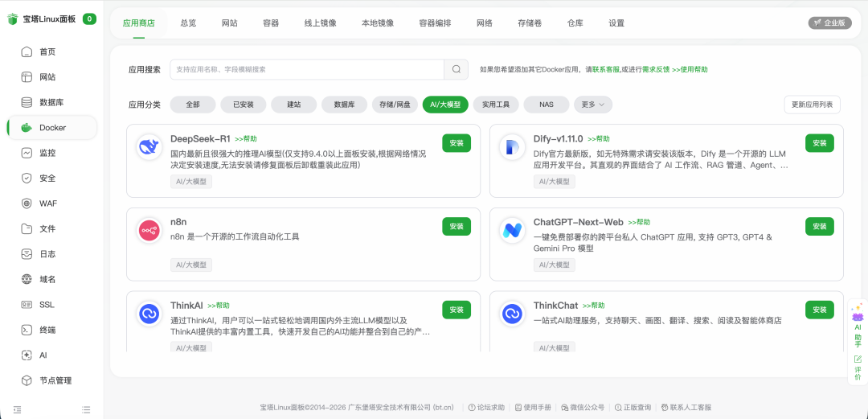Open the 线上镜像 tab
The height and width of the screenshot is (419, 868).
tap(320, 23)
